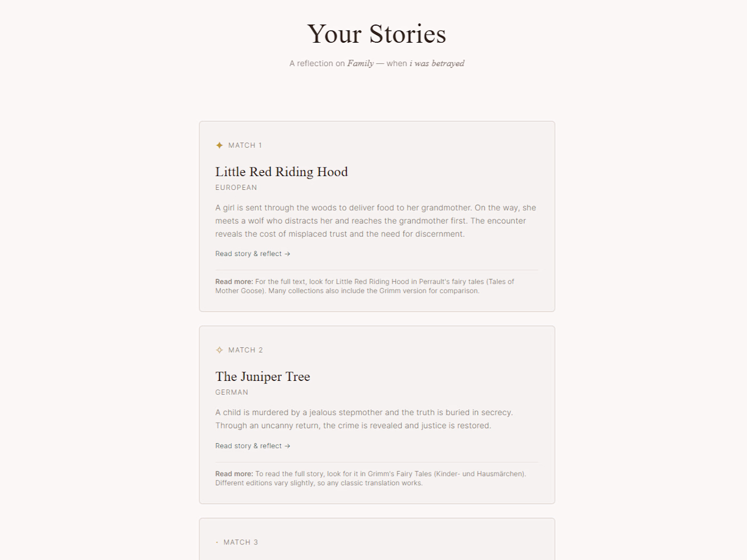Select the Little Red Riding Hood title
Screen dimensions: 747x560
click(x=281, y=172)
